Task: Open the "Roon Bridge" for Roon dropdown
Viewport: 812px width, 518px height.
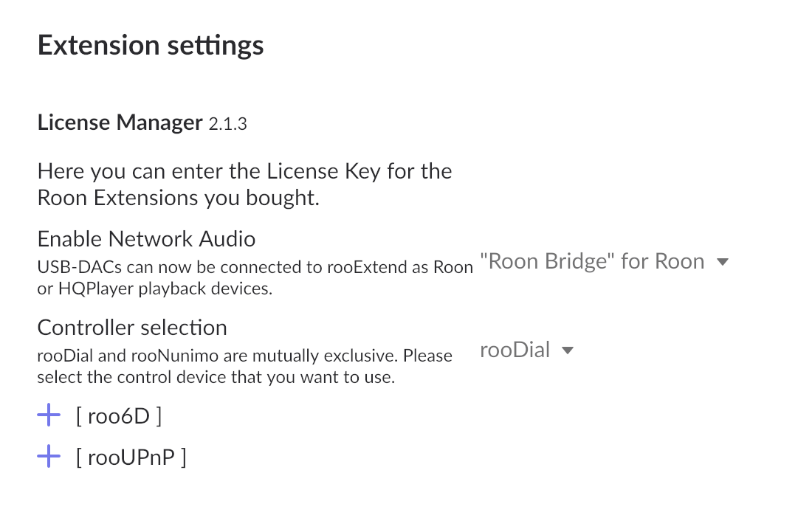Action: tap(605, 261)
